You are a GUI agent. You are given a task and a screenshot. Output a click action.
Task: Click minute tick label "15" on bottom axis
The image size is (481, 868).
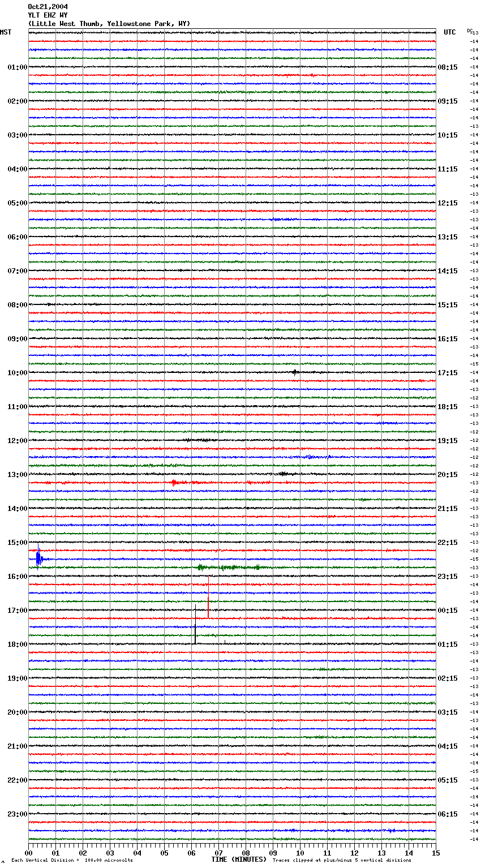436,853
